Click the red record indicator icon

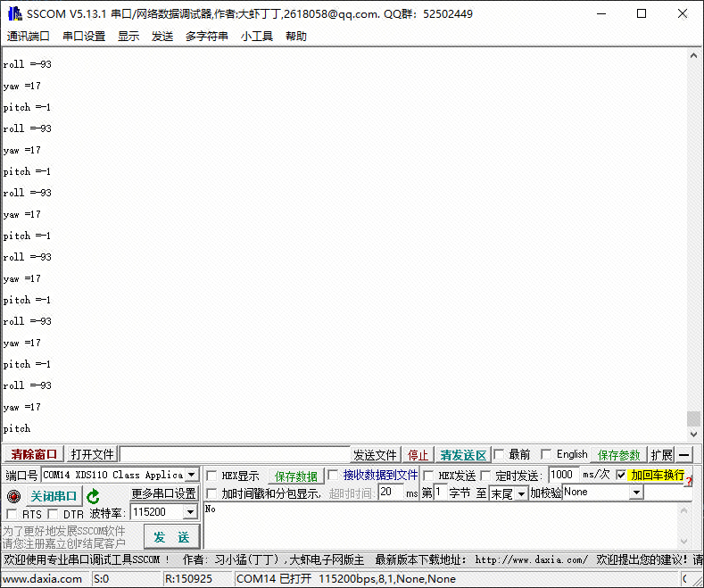[14, 496]
